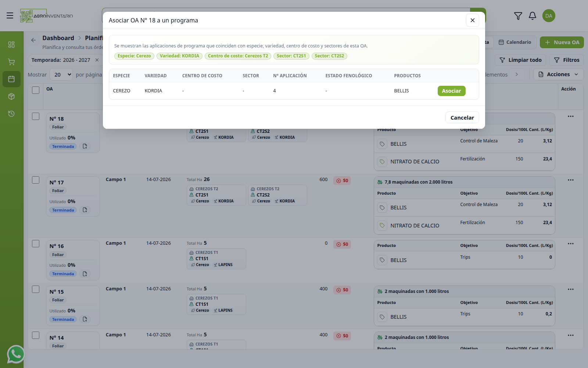Viewport: 588px width, 368px height.
Task: Close the Asociar OA dialog
Action: pyautogui.click(x=473, y=20)
